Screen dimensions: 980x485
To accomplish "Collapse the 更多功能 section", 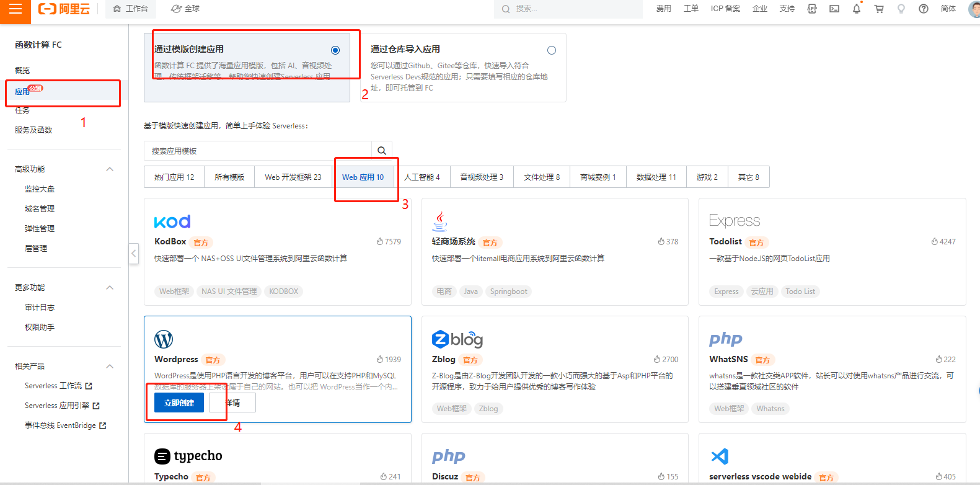I will pos(110,288).
